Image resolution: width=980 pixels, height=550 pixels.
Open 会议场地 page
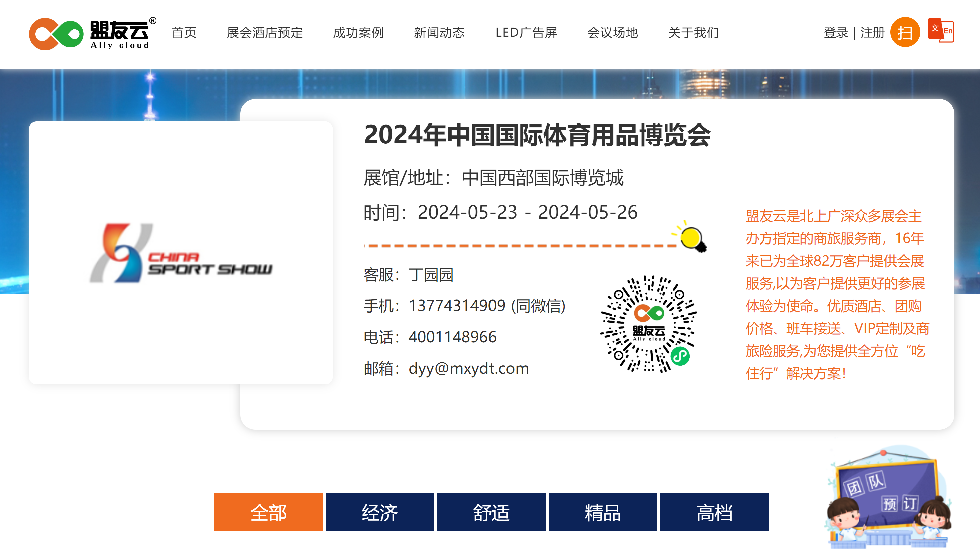[613, 33]
